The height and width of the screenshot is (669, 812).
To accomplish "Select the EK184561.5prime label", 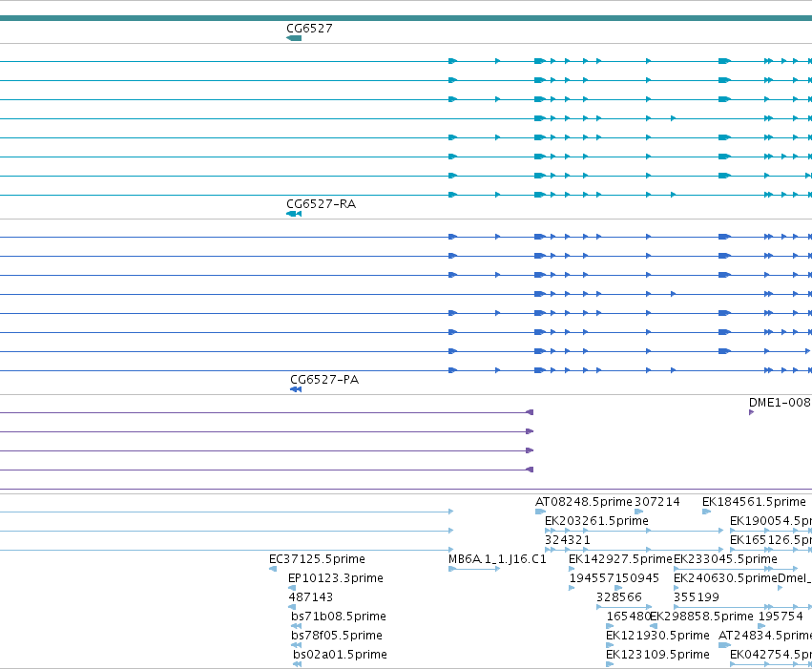I will point(754,502).
